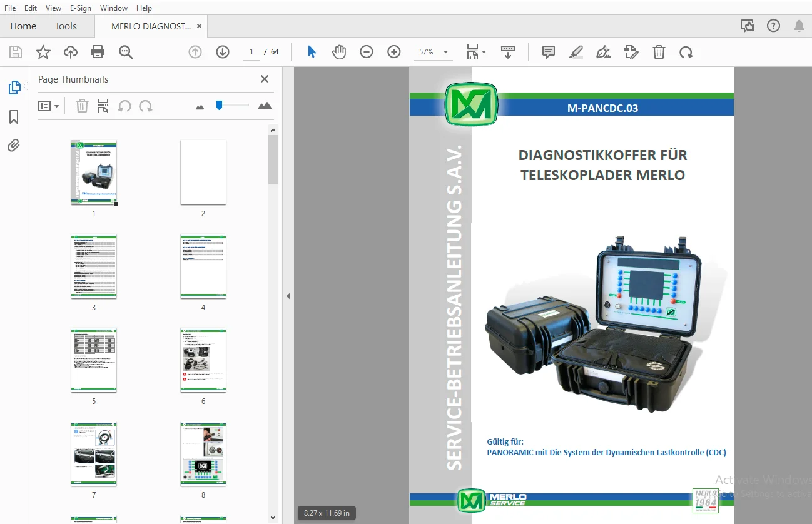Select the highlight text tool
Viewport: 812px width, 524px height.
click(x=576, y=52)
